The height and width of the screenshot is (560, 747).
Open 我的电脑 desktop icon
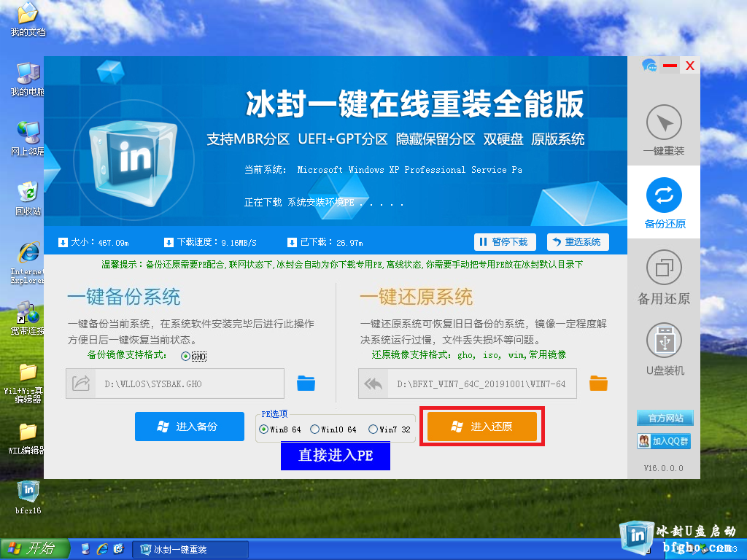tap(28, 79)
